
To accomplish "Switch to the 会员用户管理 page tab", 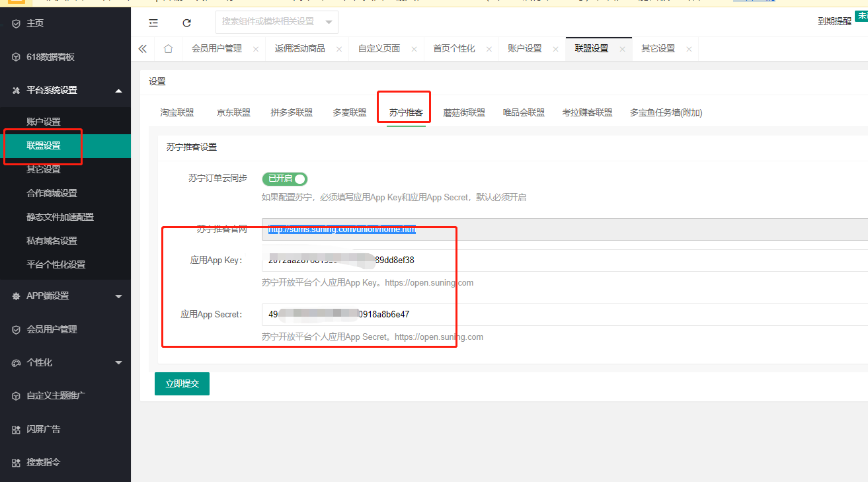I will point(217,49).
